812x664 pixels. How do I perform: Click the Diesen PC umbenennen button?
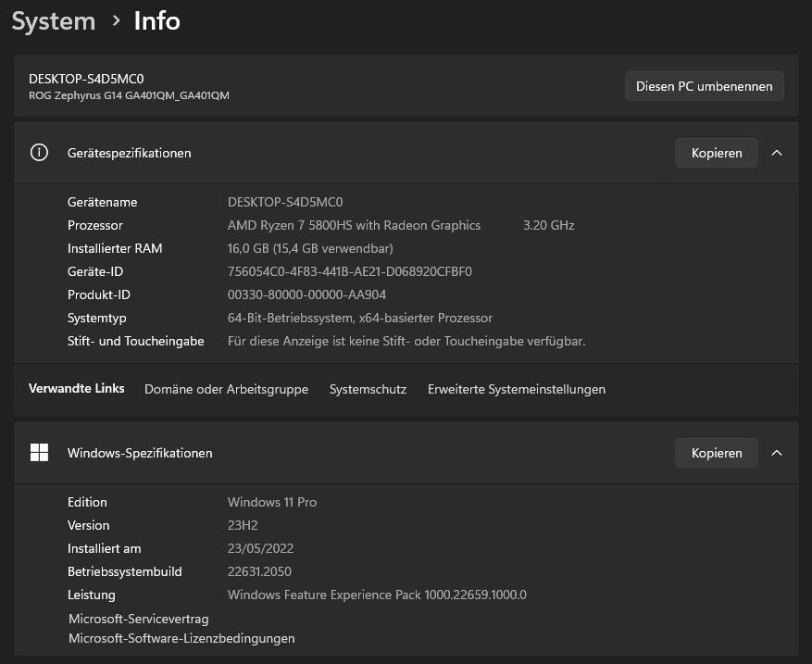point(704,86)
